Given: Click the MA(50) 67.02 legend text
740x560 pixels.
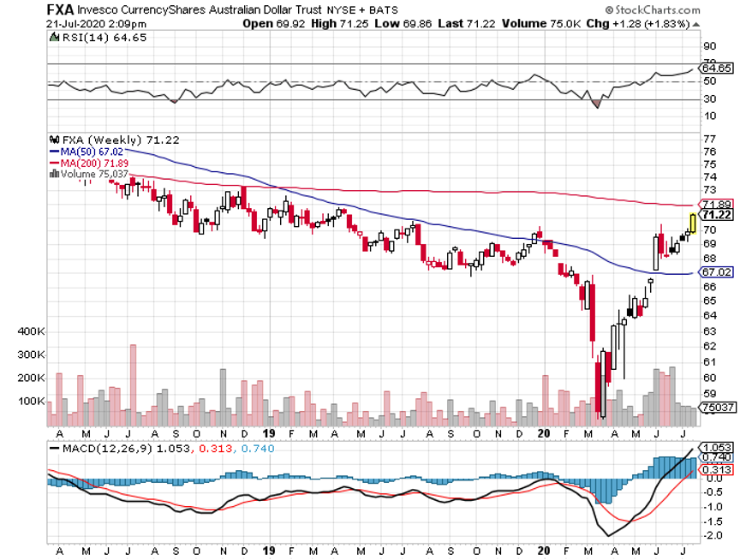Looking at the screenshot, I should click(x=92, y=152).
